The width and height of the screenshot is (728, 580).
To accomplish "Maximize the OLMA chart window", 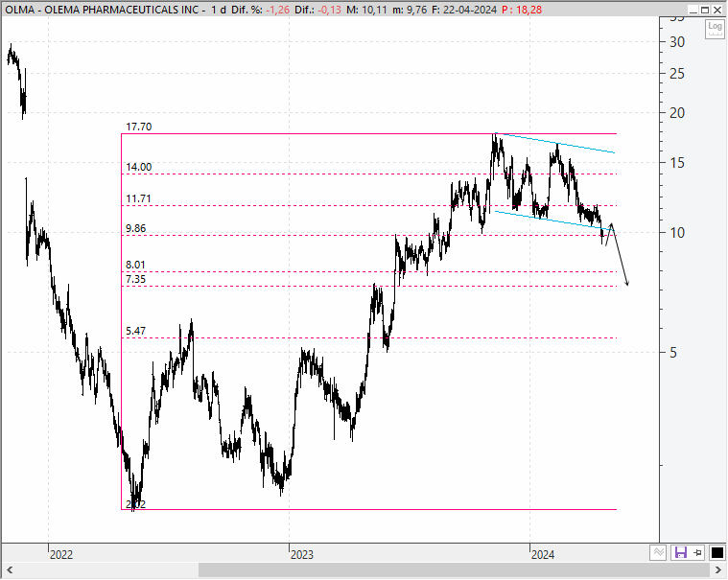I will click(x=705, y=10).
